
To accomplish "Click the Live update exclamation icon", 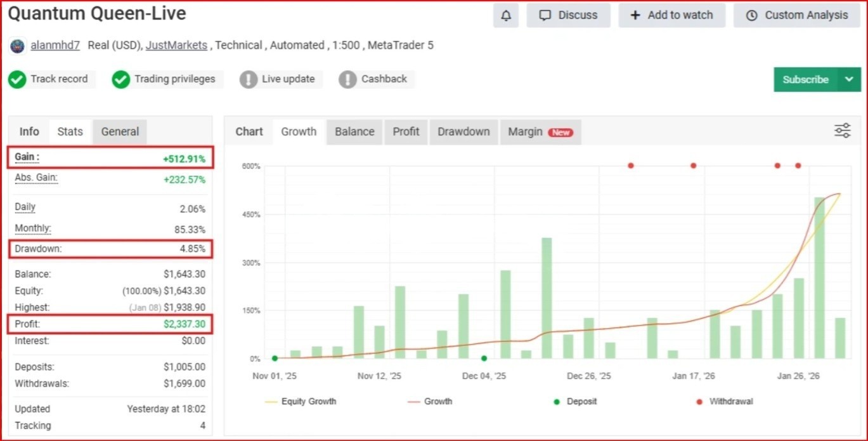I will coord(249,79).
